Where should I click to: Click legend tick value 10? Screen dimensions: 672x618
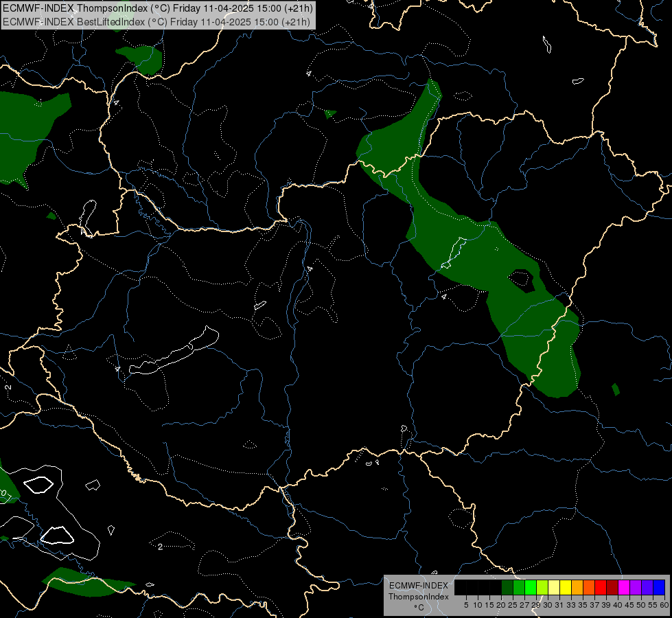pyautogui.click(x=478, y=605)
